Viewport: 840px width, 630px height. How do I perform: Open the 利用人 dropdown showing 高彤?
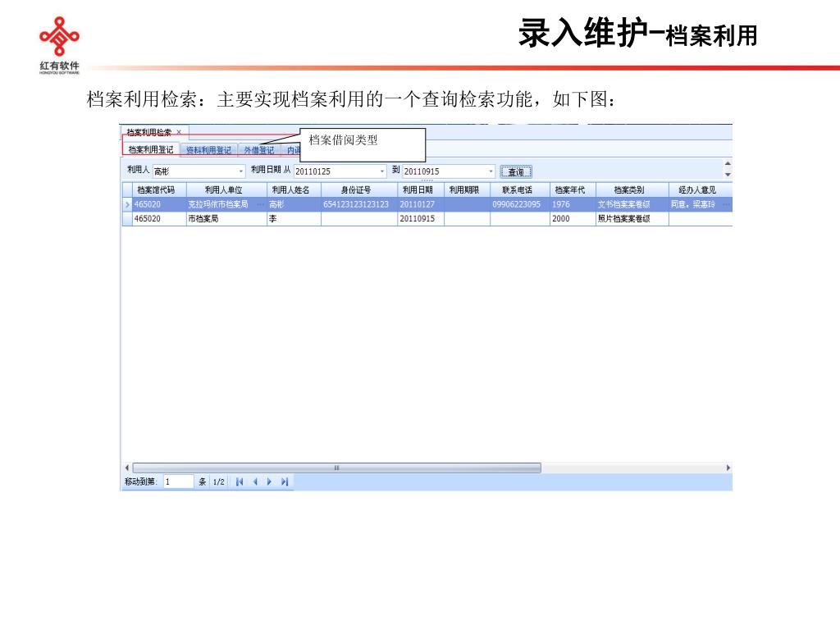click(x=240, y=171)
